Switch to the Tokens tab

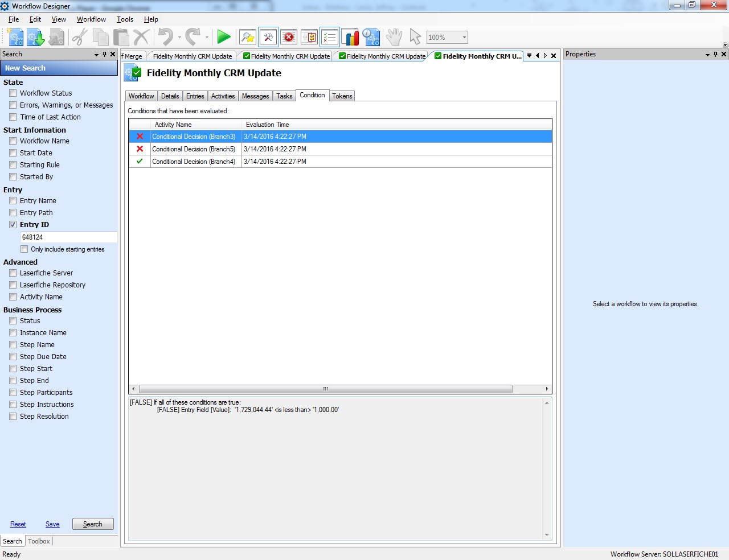click(x=342, y=96)
